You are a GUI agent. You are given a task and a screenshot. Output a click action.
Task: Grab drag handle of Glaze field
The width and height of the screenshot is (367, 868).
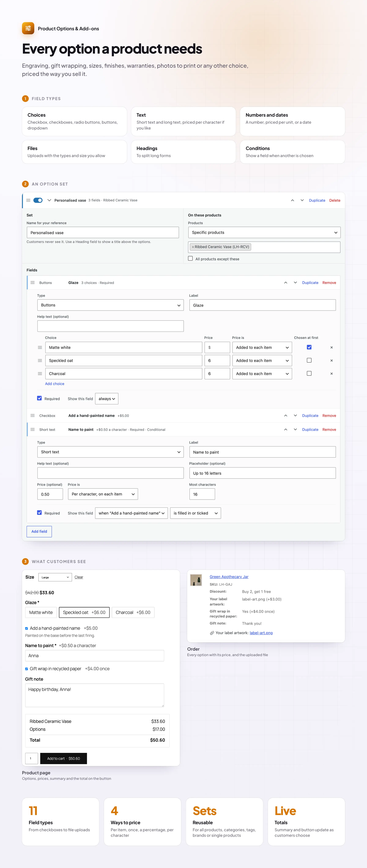click(33, 283)
